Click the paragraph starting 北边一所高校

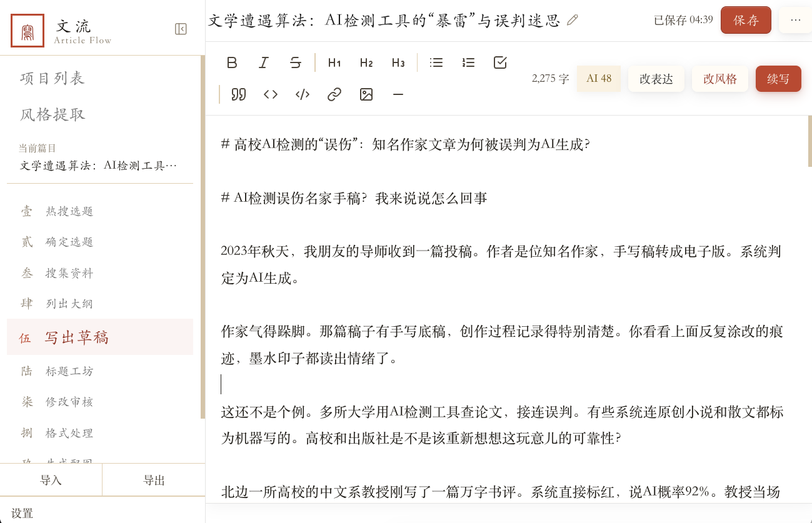502,492
